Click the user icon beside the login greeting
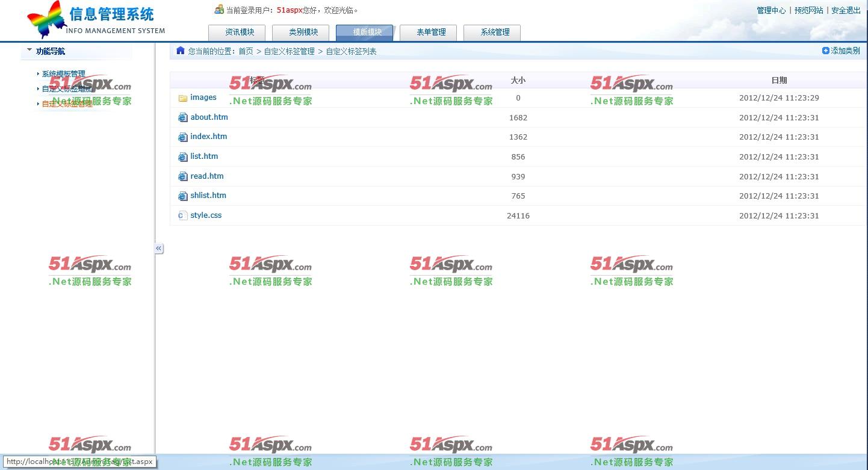 [x=219, y=10]
